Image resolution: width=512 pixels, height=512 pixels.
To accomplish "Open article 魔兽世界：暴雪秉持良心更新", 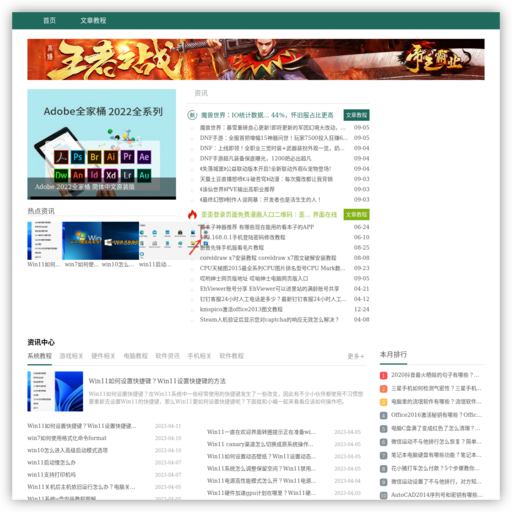I will (273, 128).
